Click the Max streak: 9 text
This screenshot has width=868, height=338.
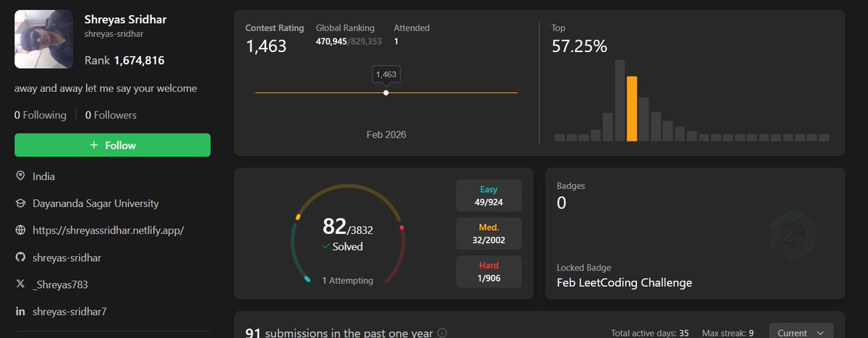[728, 333]
